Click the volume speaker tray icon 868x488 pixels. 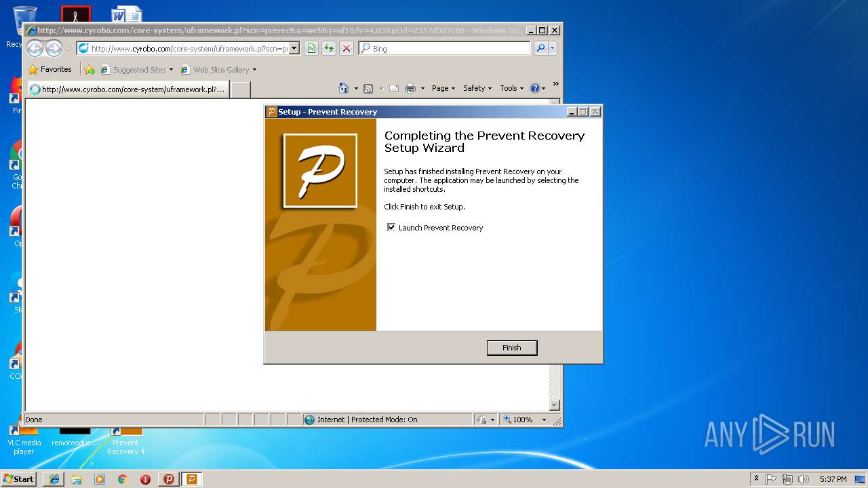[804, 479]
